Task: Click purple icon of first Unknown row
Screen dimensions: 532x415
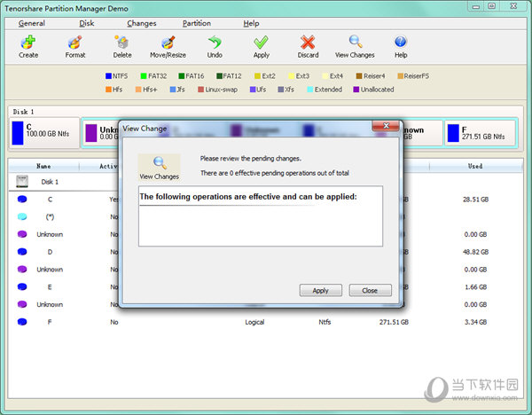Action: coord(22,234)
